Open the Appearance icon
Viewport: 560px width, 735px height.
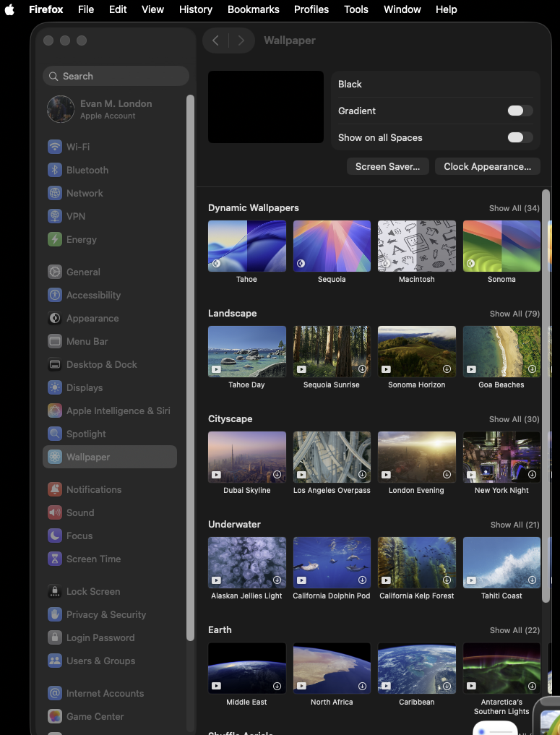point(55,318)
